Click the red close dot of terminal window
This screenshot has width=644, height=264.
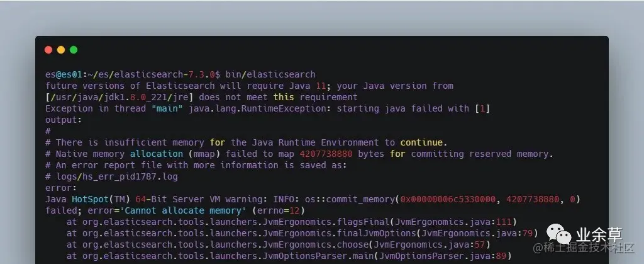[48, 50]
